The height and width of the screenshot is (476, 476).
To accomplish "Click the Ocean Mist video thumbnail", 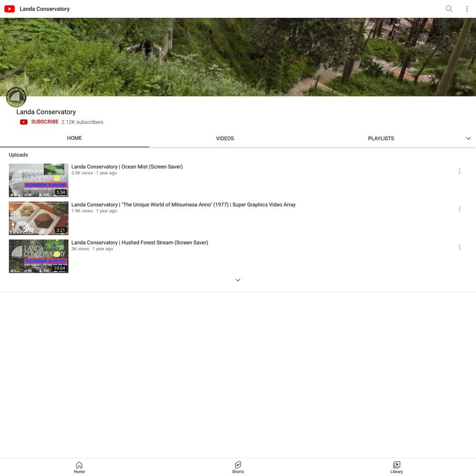I will [39, 180].
